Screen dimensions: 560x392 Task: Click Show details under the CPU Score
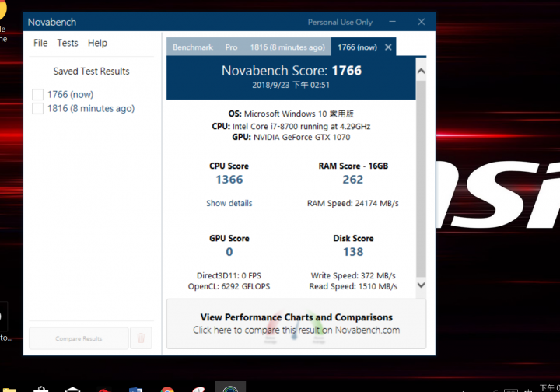(x=229, y=203)
